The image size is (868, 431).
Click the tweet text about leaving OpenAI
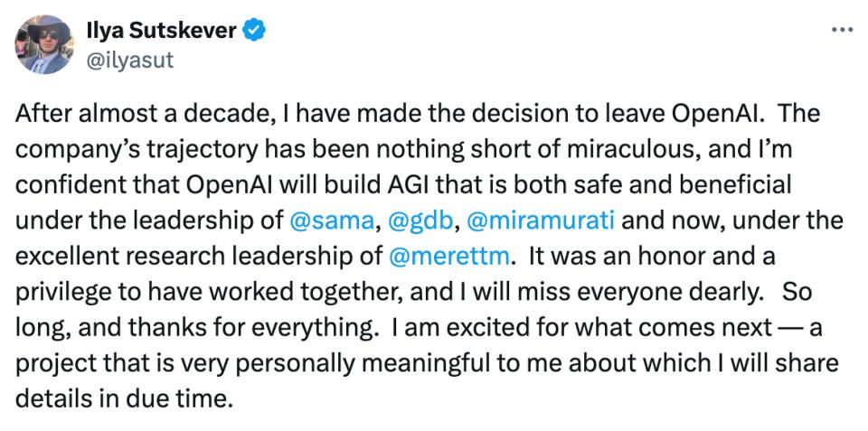click(429, 257)
